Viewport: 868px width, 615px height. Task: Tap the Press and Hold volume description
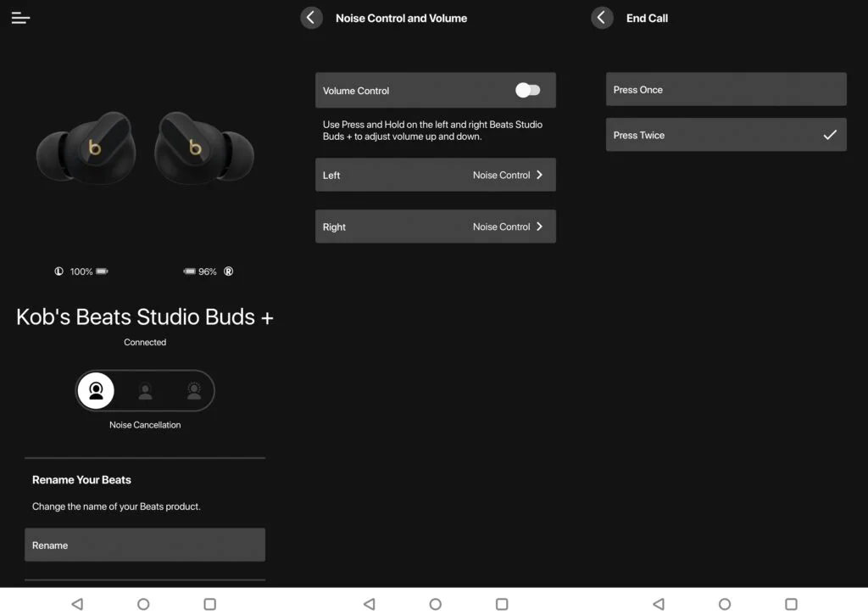pos(433,130)
